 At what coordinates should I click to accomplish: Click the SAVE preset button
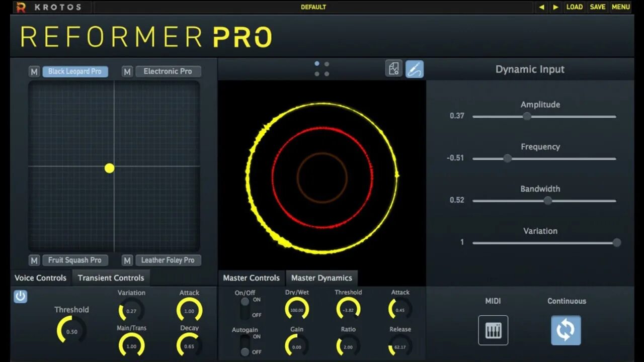598,7
